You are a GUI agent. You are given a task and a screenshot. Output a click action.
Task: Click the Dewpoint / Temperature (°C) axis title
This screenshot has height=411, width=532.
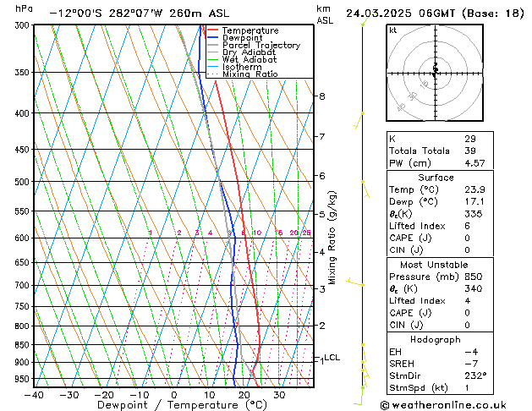[x=182, y=405]
